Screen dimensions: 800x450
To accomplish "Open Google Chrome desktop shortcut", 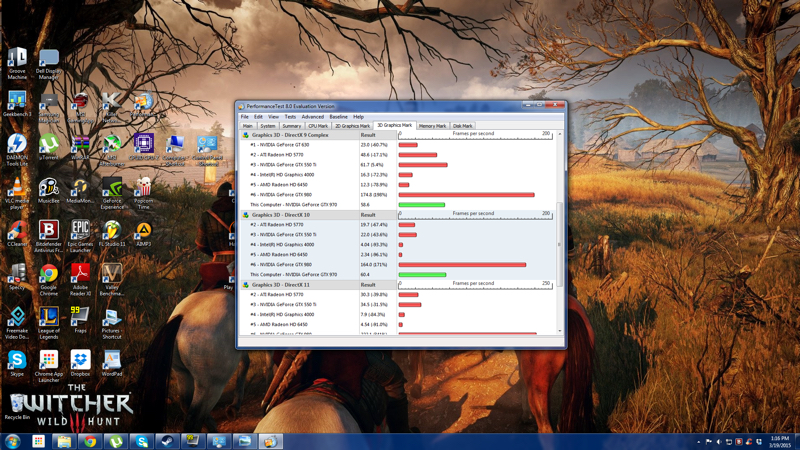I will [x=48, y=280].
